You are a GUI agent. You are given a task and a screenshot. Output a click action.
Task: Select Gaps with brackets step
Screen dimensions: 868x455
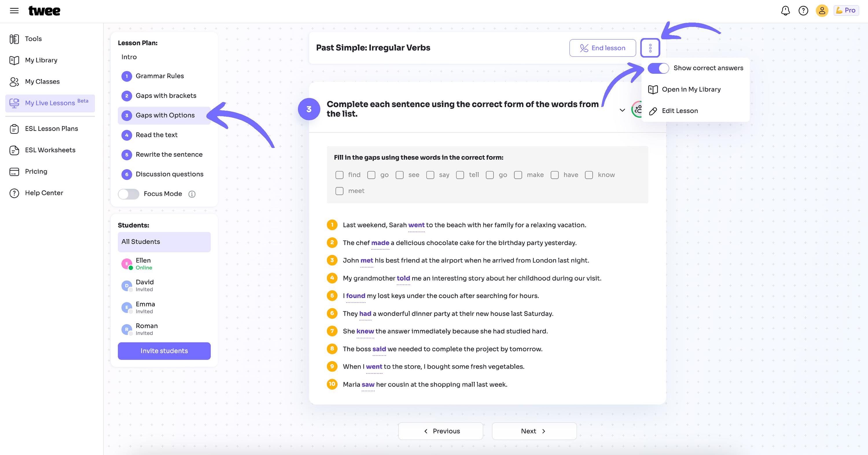point(164,96)
